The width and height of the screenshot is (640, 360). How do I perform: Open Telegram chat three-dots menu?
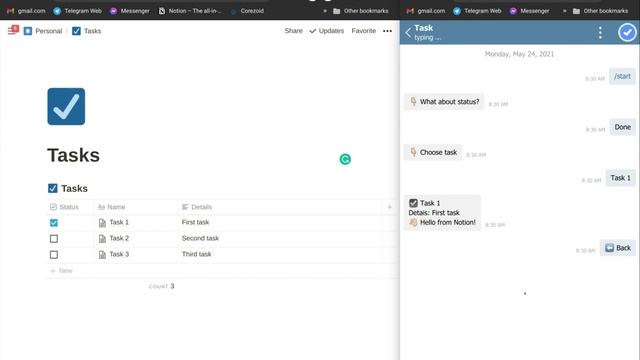point(600,33)
